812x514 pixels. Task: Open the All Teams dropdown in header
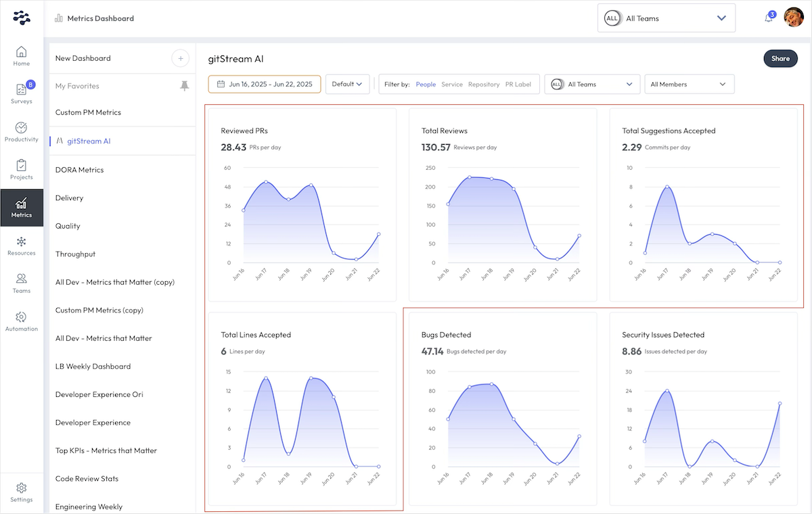(x=667, y=18)
